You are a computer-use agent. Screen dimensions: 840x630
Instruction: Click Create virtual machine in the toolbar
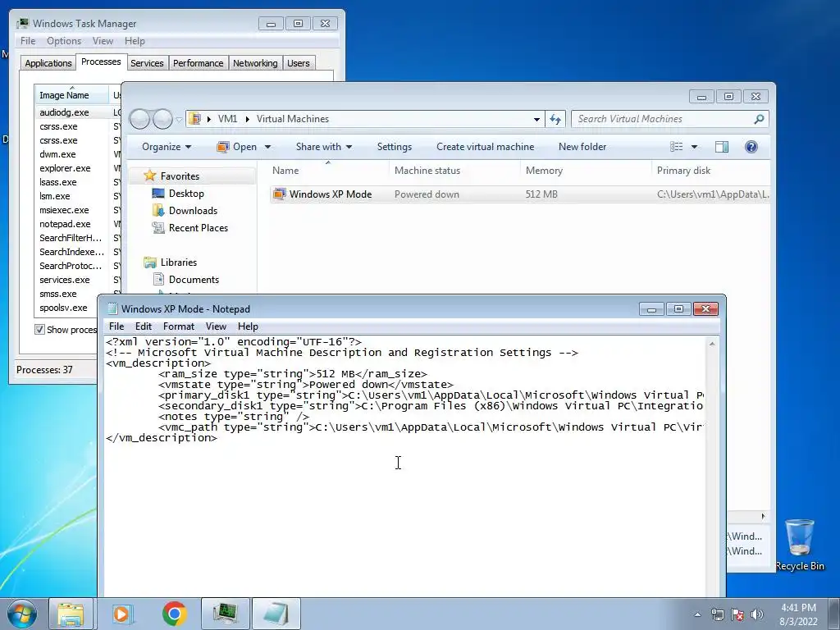tap(485, 147)
